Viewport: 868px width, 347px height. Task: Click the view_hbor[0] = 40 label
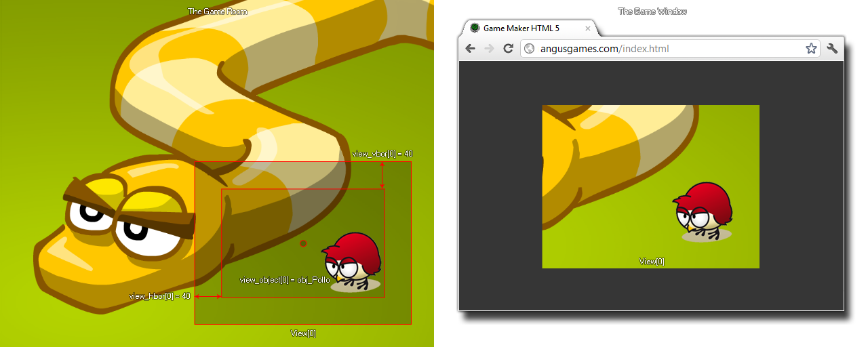159,296
